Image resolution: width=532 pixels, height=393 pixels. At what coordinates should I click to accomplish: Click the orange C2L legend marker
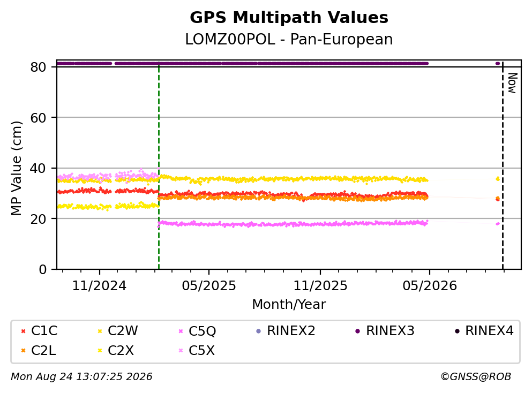[x=23, y=351]
